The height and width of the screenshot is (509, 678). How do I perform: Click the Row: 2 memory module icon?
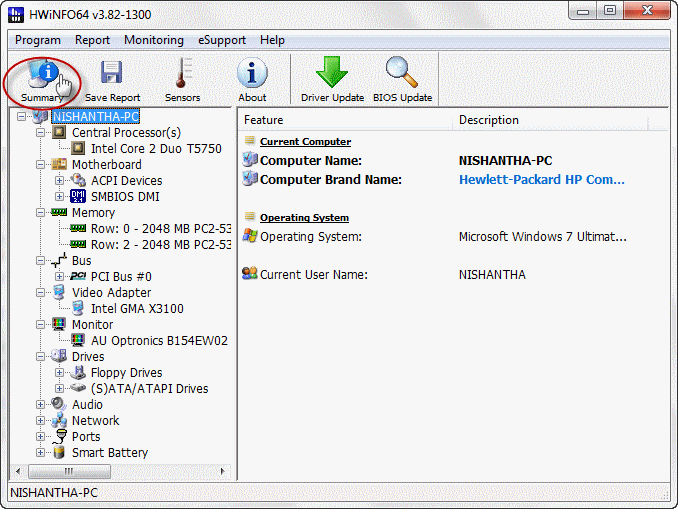(78, 244)
